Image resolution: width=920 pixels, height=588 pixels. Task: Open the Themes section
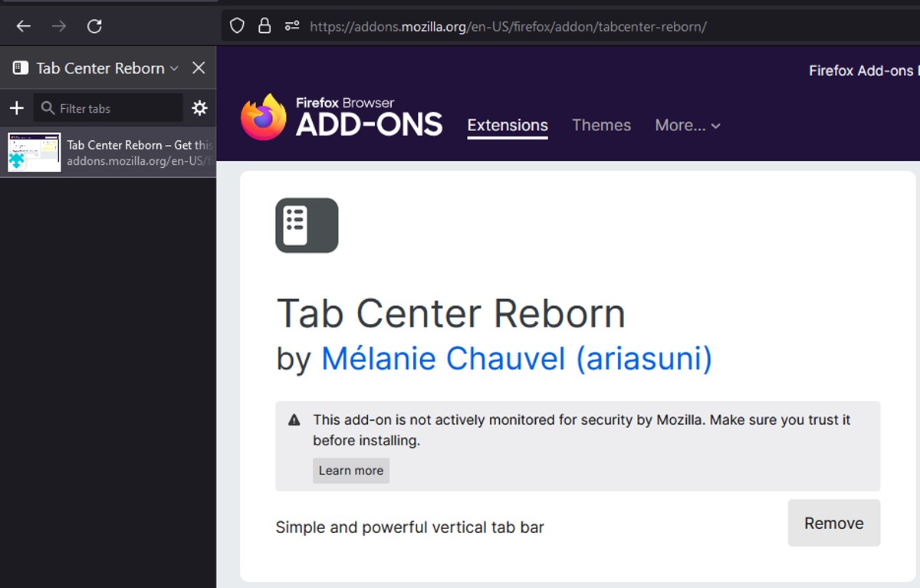[x=601, y=125]
